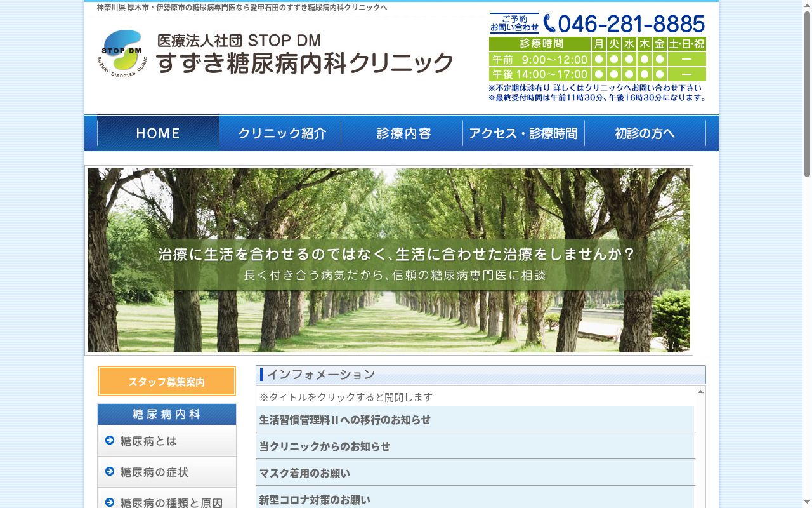Click the ※最終受付時間 notice text
The image size is (812, 508).
click(x=598, y=98)
